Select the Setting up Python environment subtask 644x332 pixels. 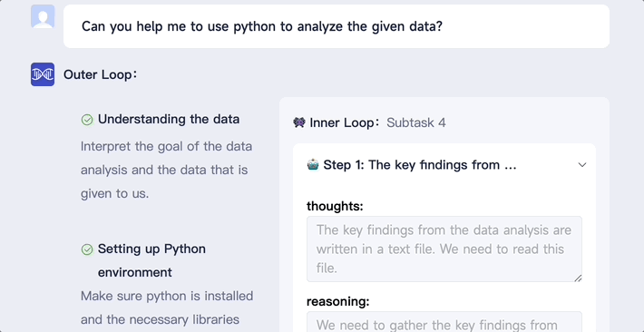(x=151, y=260)
